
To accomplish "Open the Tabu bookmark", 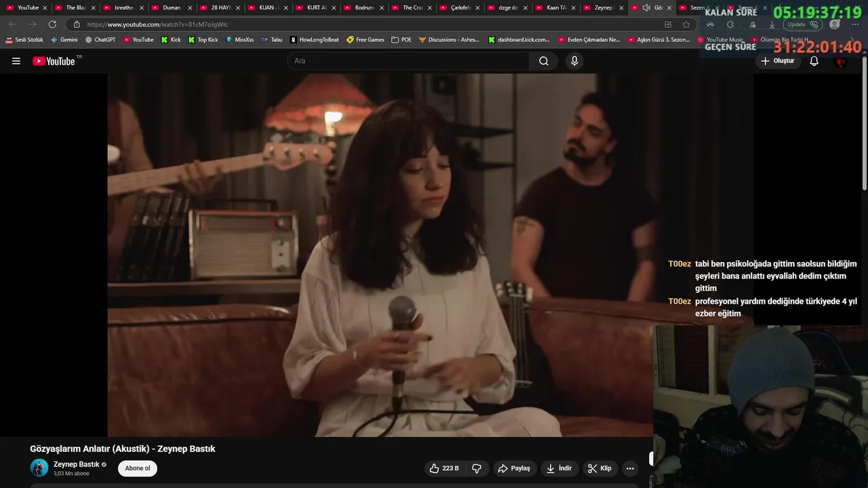I will coord(272,40).
